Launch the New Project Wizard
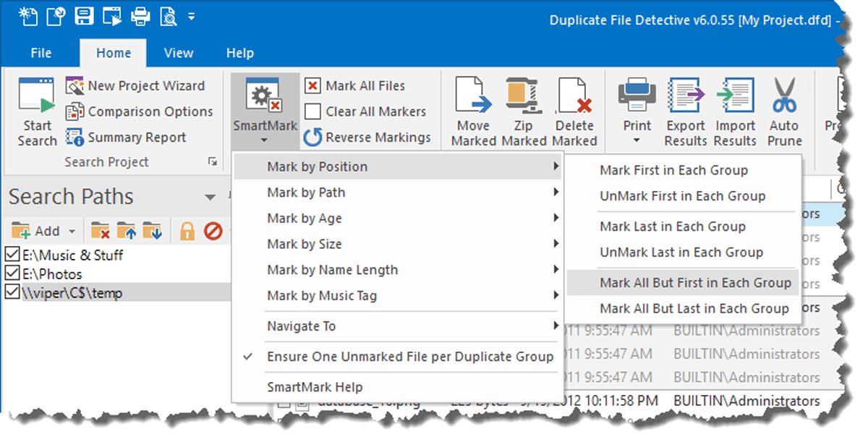Viewport: 868px width, 442px height. [135, 86]
